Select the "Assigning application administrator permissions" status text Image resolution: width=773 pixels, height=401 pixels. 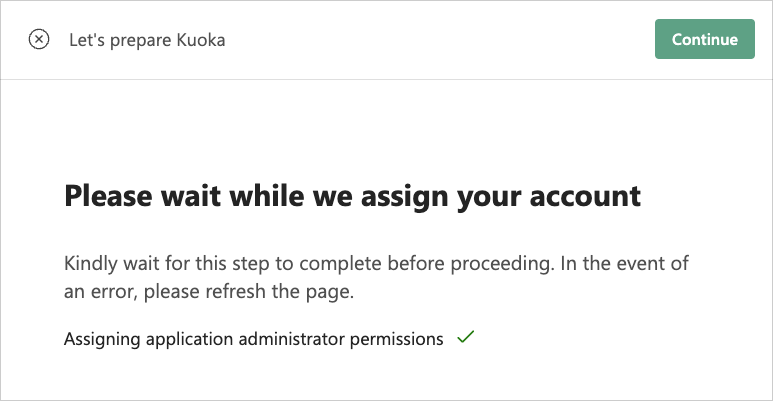253,339
